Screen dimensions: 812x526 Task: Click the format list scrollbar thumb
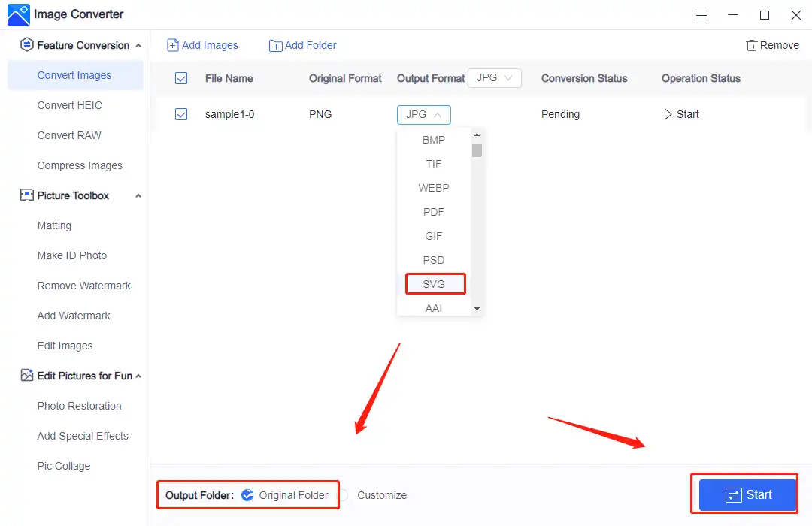477,150
